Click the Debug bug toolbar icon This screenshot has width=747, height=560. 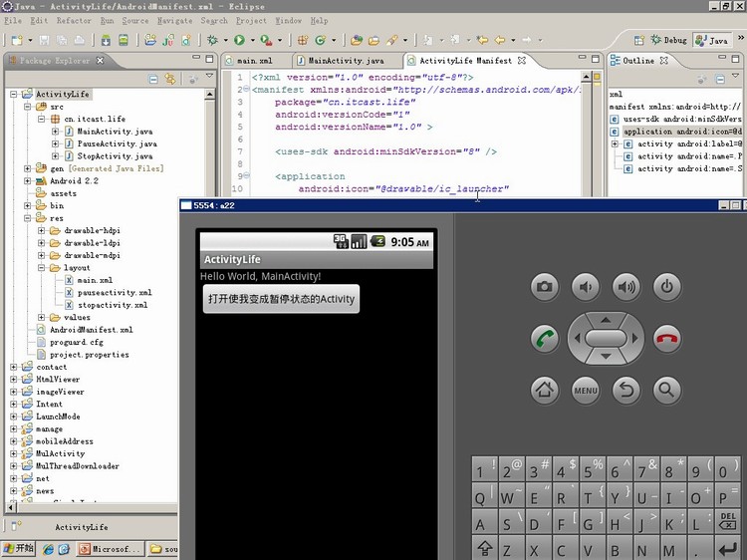(212, 40)
